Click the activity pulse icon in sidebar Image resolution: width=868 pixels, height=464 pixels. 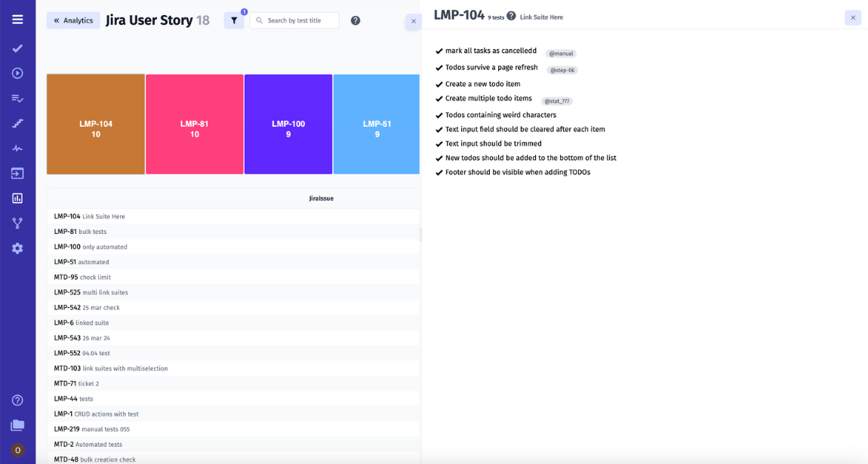[17, 148]
